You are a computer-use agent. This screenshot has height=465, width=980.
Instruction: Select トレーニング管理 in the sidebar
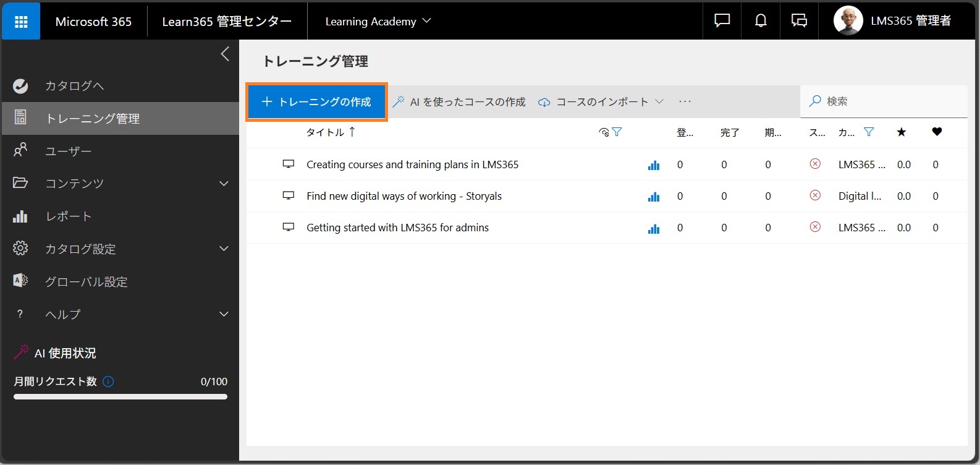[120, 118]
